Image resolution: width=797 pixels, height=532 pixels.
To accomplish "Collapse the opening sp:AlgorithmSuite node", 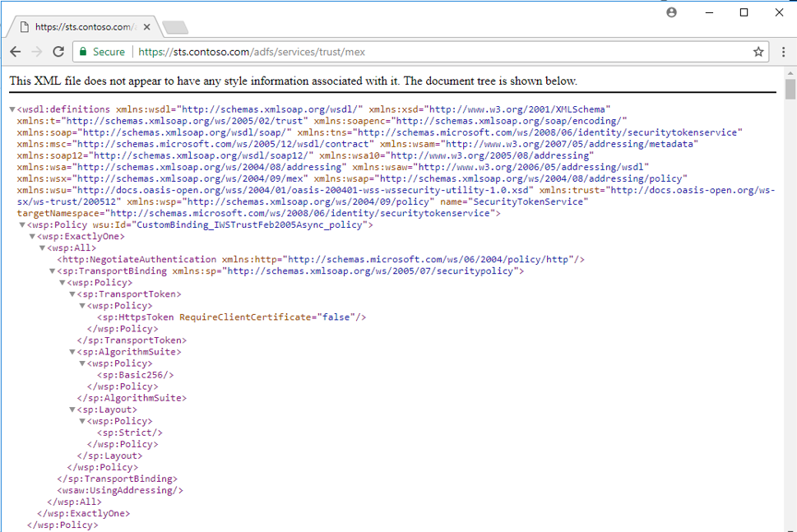I will point(72,352).
